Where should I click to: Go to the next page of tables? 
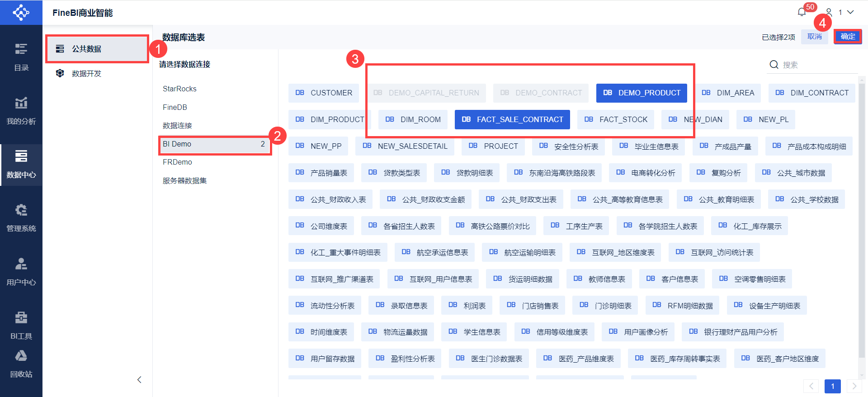click(x=854, y=386)
